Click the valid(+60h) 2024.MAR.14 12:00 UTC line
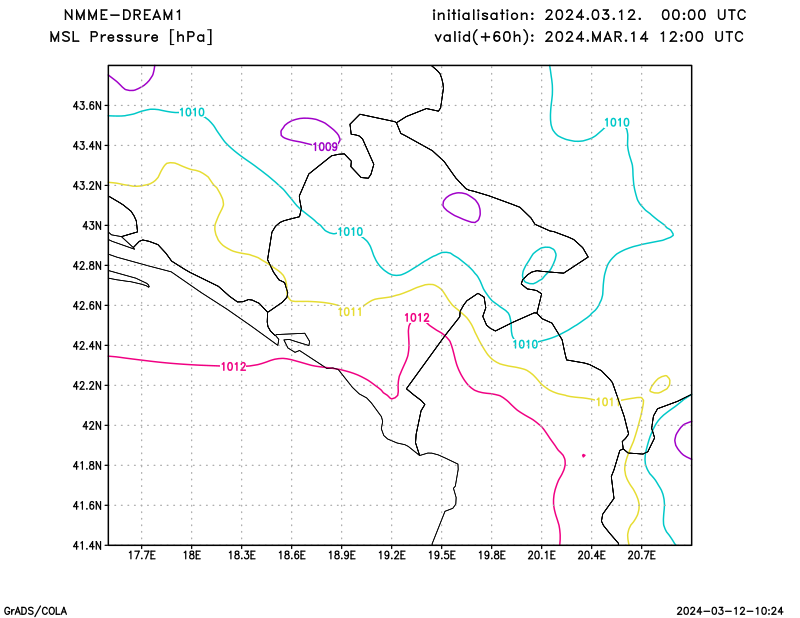 pyautogui.click(x=589, y=37)
